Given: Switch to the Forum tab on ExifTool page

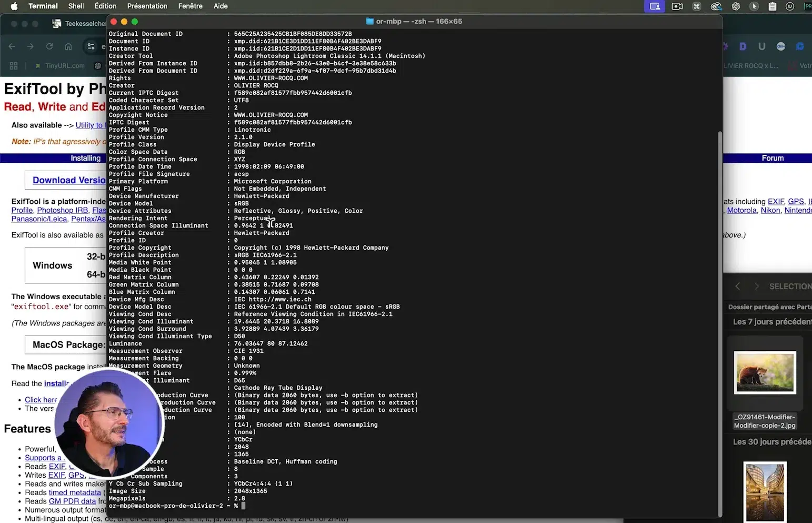Looking at the screenshot, I should tap(772, 158).
